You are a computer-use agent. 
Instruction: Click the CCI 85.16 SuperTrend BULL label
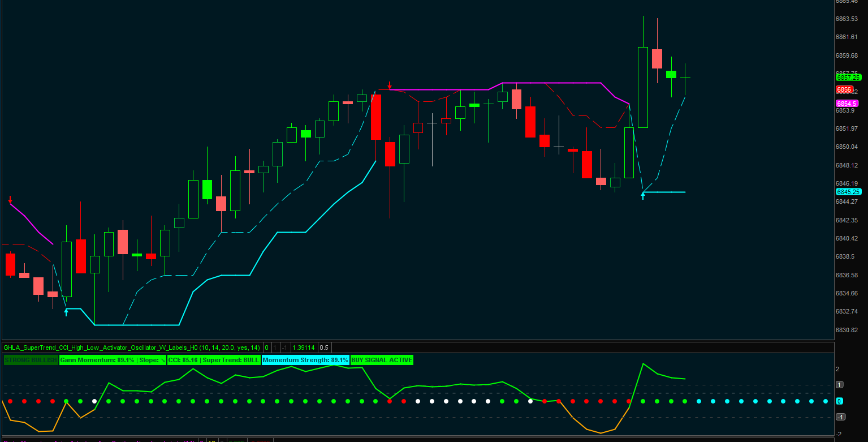tap(214, 360)
